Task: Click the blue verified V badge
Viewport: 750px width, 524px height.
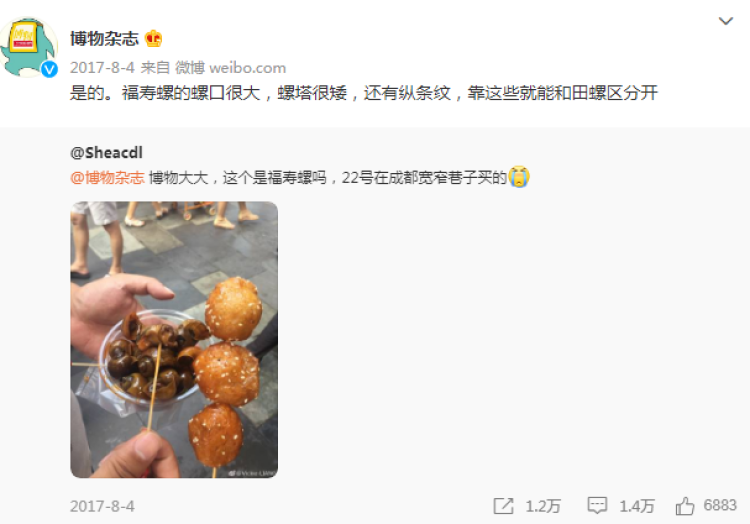Action: point(49,69)
